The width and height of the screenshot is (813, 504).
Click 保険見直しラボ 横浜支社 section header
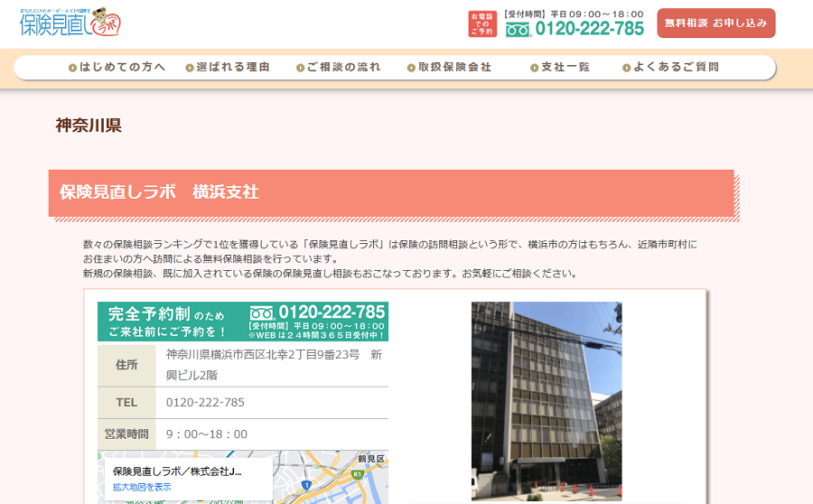tap(394, 195)
